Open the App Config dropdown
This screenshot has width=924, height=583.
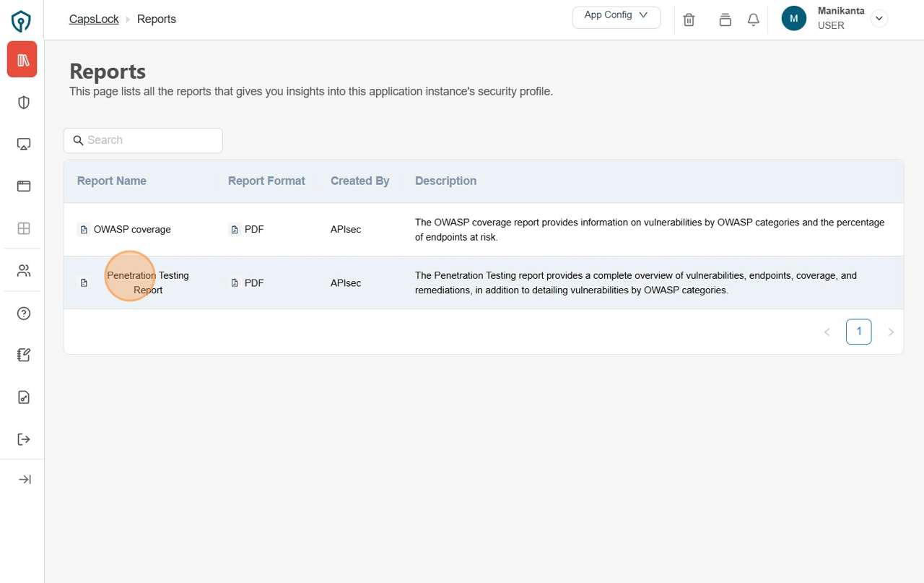point(616,17)
